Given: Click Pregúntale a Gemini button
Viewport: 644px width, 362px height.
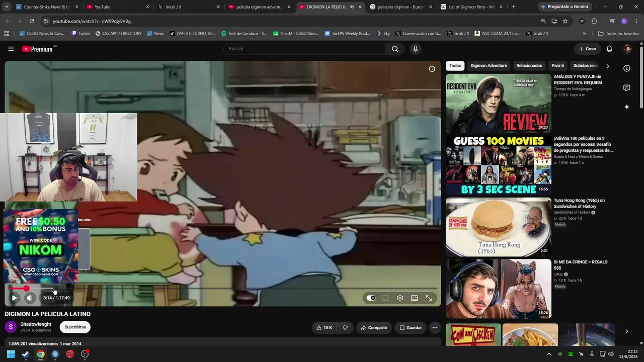Looking at the screenshot, I should (x=564, y=7).
